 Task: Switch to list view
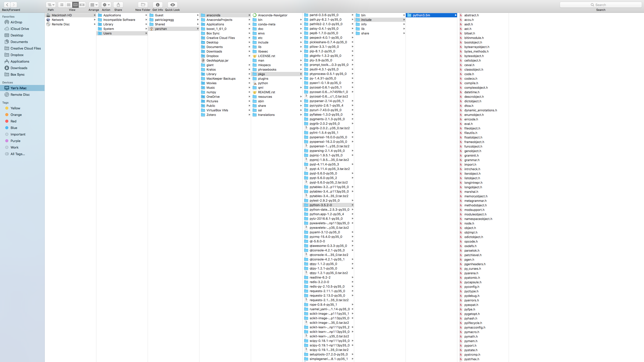click(68, 5)
